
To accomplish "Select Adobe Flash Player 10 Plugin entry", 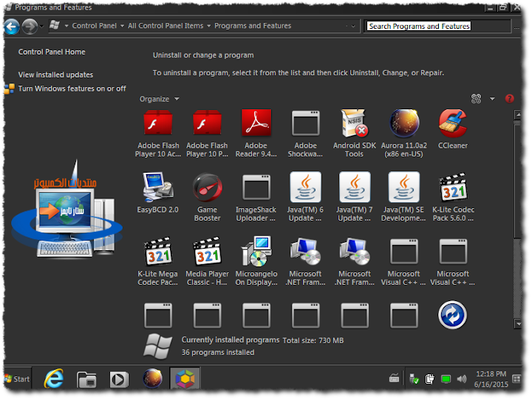I will point(208,134).
